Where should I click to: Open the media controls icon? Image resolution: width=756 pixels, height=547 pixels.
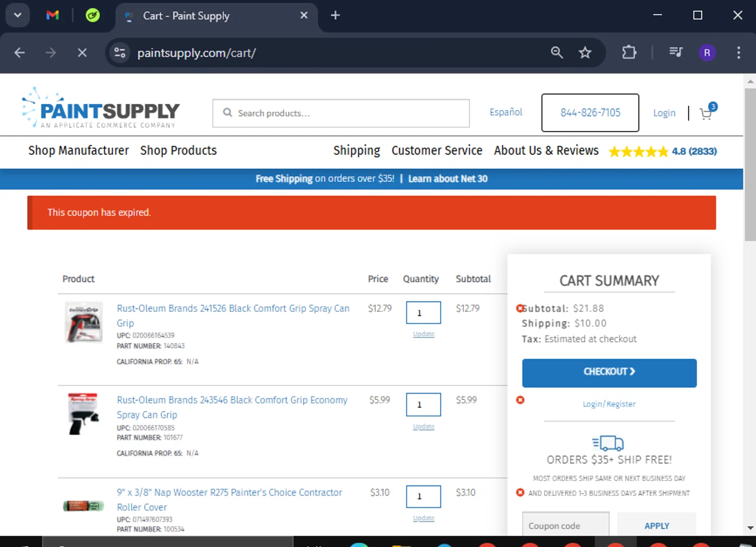[675, 52]
